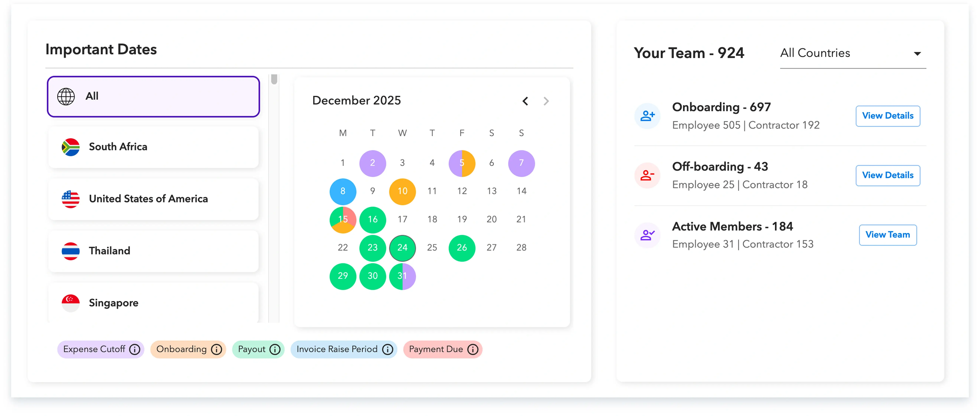This screenshot has height=416, width=980.
Task: Open the Expense Cutoff info tooltip icon
Action: click(x=135, y=349)
